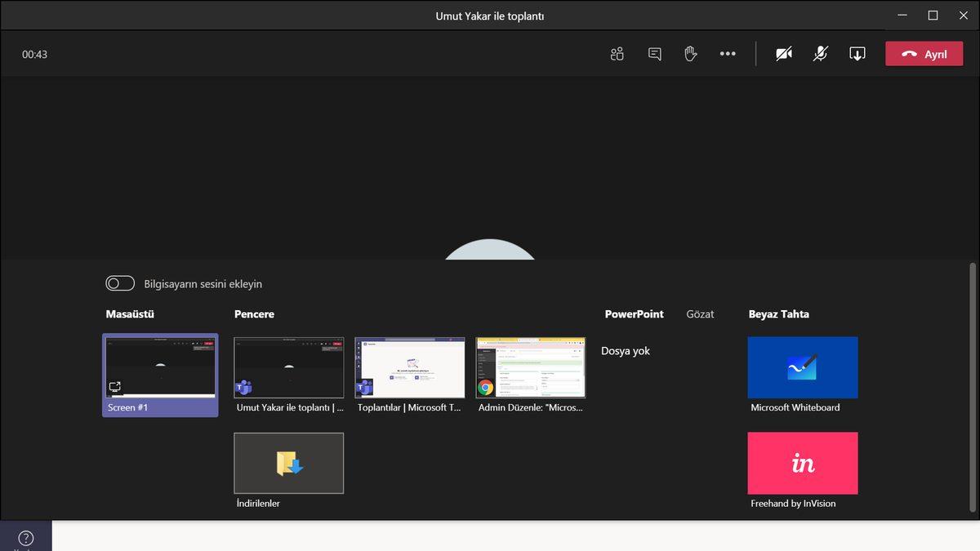Image resolution: width=980 pixels, height=551 pixels.
Task: Open the help icon at bottom left
Action: coord(25,536)
